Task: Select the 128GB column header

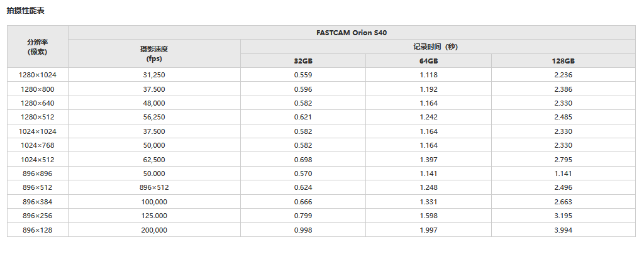Action: 563,61
